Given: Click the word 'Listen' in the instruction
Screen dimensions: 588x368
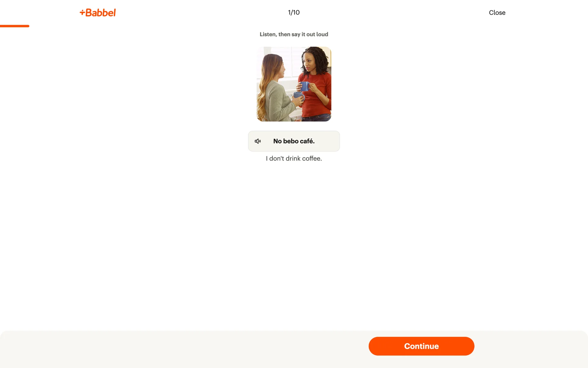Looking at the screenshot, I should coord(268,34).
